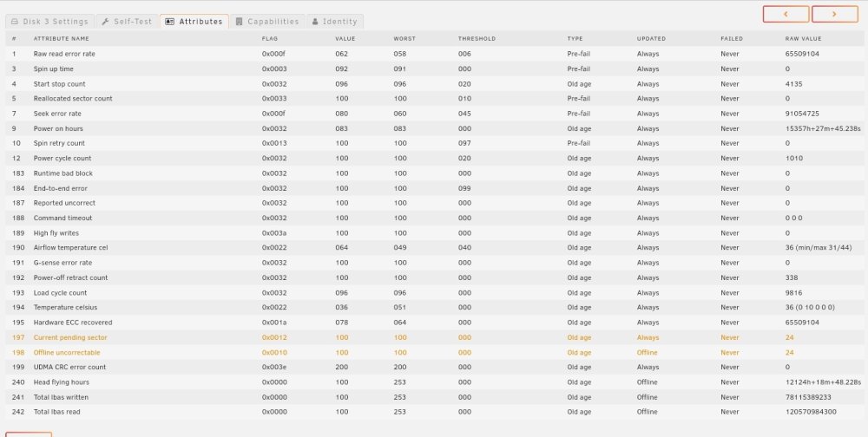The width and height of the screenshot is (868, 437).
Task: Select the Attributes tab
Action: coord(194,22)
